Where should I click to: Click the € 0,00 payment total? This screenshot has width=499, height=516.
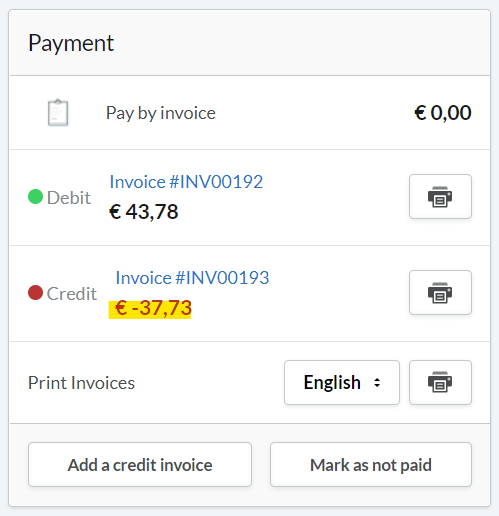point(443,113)
